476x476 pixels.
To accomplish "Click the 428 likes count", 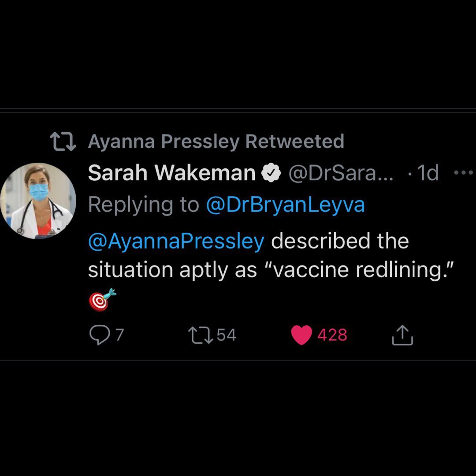I will tap(332, 335).
